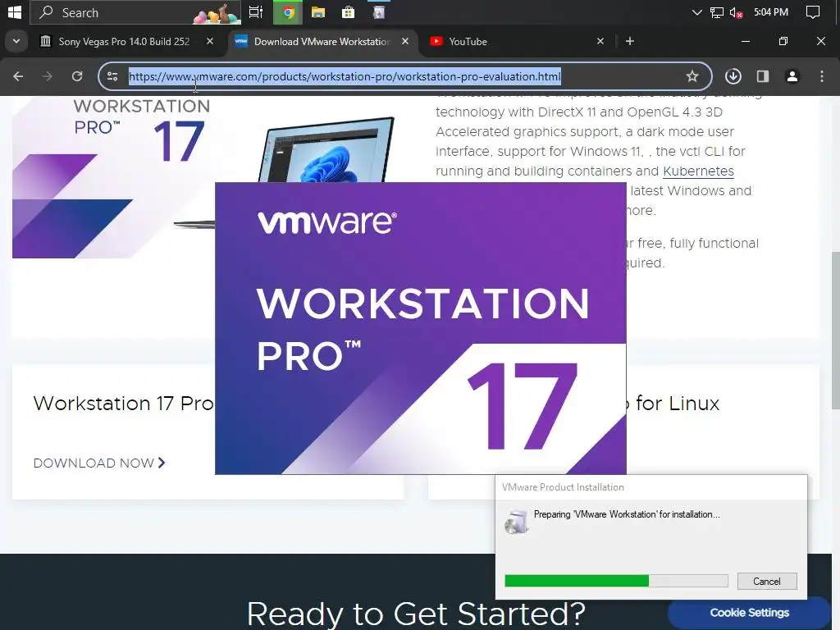The image size is (840, 630).
Task: Close the Download VMware Workstation tab
Action: pos(405,41)
